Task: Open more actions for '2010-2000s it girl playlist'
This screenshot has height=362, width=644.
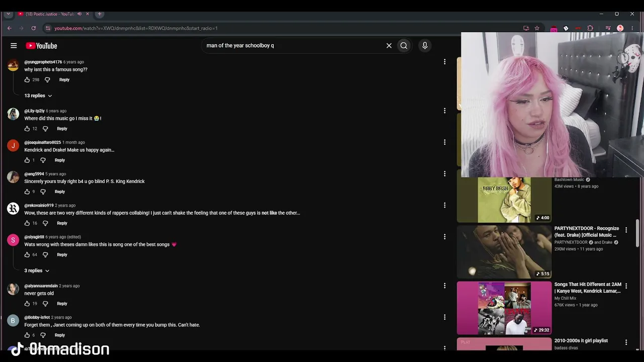Action: tap(626, 342)
